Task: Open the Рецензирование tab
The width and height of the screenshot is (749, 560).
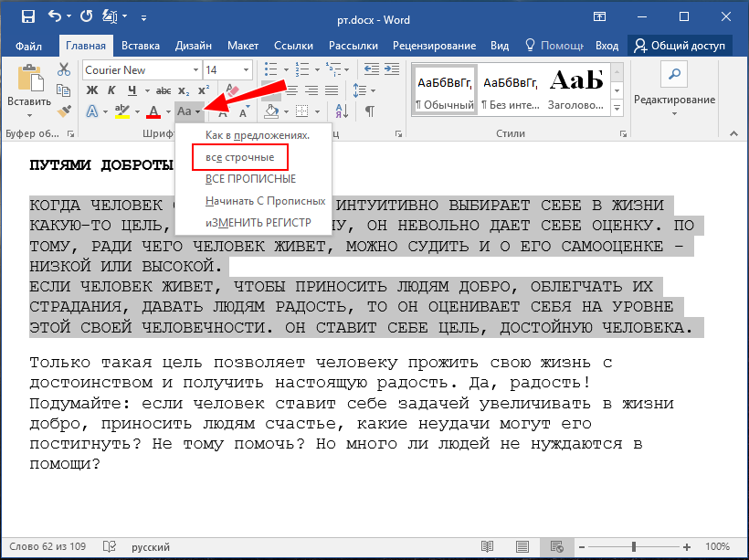Action: [434, 46]
